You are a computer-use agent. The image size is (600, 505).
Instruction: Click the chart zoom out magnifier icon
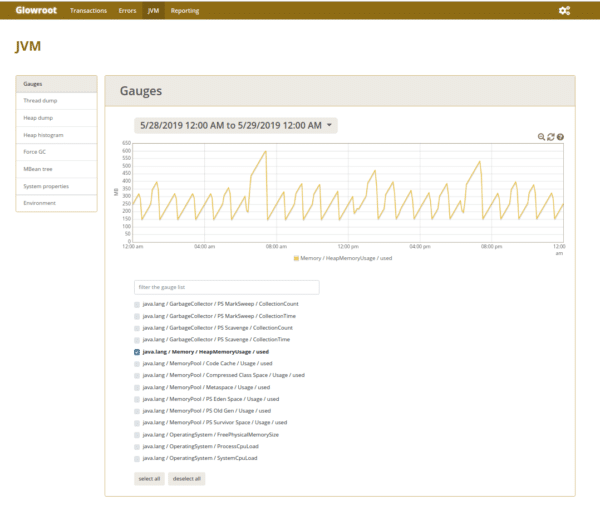click(541, 137)
